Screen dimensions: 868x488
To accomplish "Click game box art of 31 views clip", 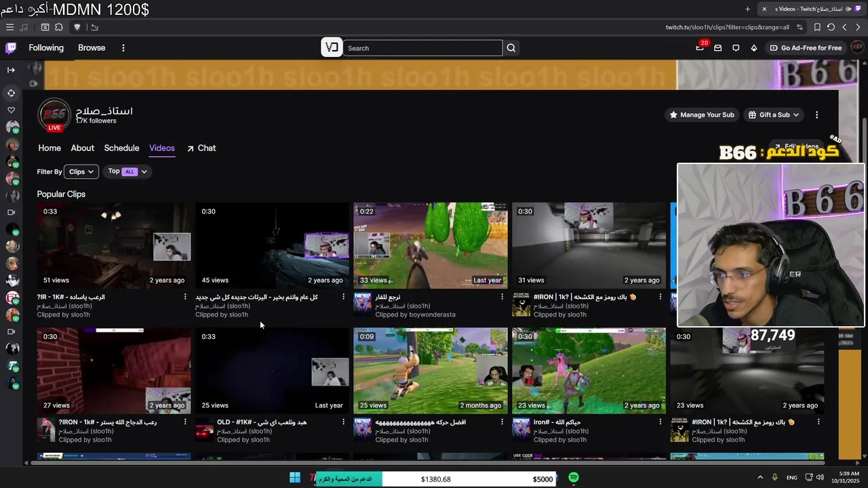I will (x=521, y=306).
